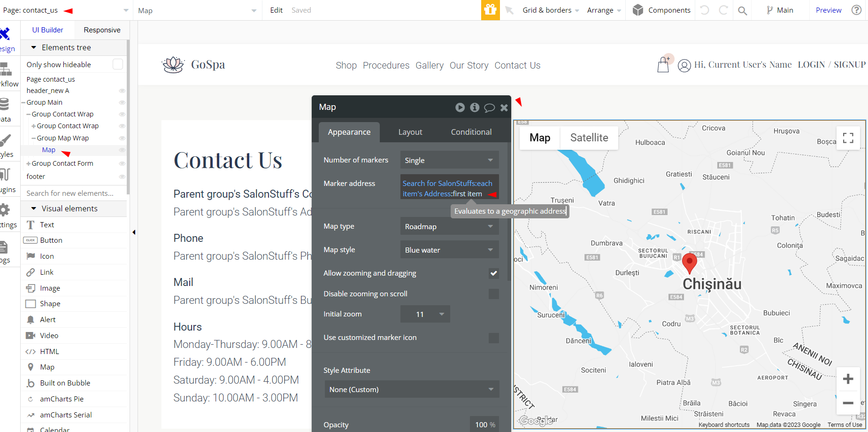Enable Disable zooming on scroll
This screenshot has width=868, height=432.
point(493,294)
